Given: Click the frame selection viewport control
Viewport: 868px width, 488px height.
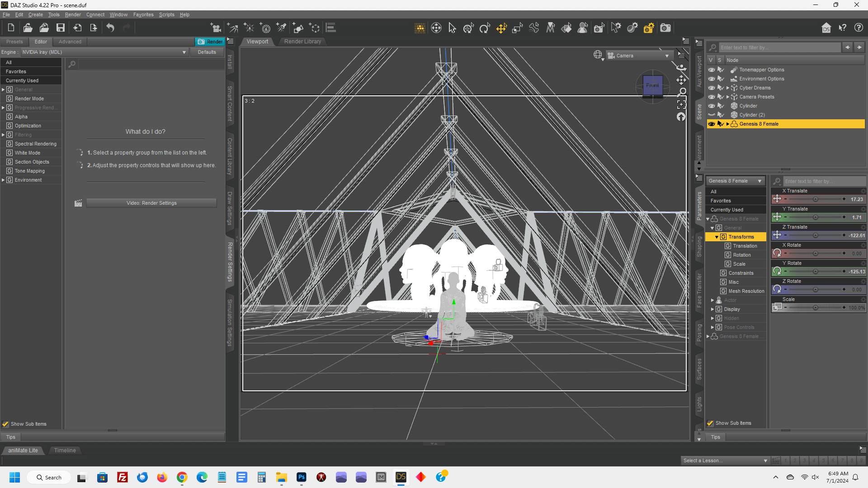Looking at the screenshot, I should pyautogui.click(x=681, y=104).
